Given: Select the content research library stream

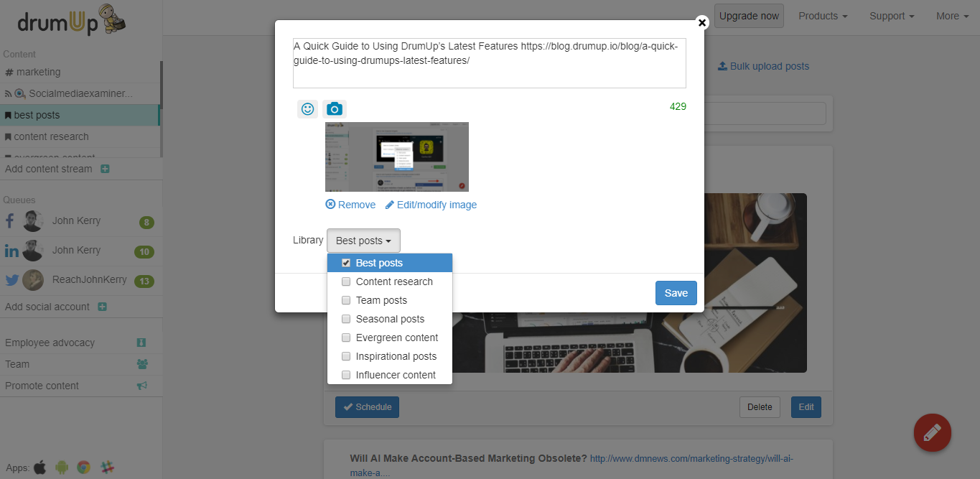Looking at the screenshot, I should [80, 136].
